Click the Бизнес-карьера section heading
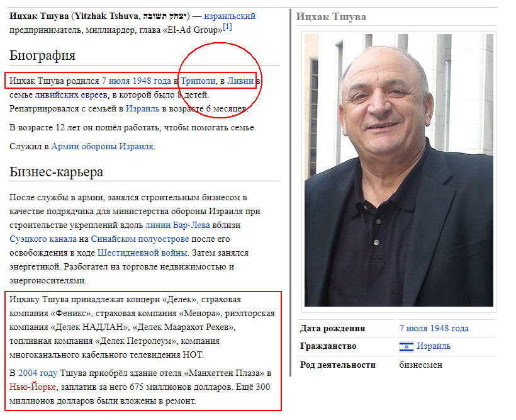 click(56, 172)
